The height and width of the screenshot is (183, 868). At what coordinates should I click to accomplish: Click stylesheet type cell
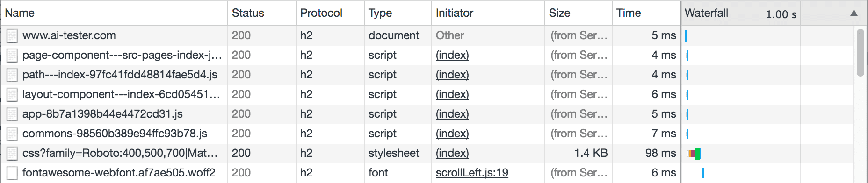(394, 153)
